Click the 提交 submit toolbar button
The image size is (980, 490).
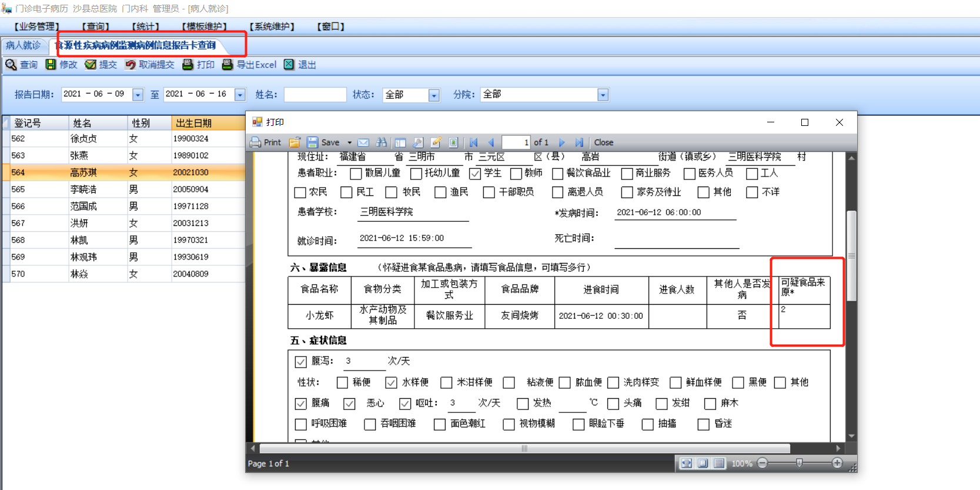pos(101,65)
